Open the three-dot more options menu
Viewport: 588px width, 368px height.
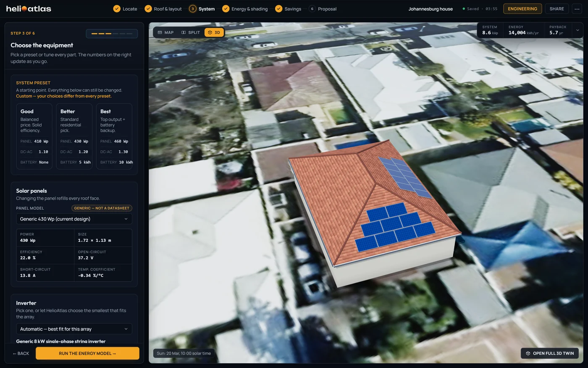577,9
